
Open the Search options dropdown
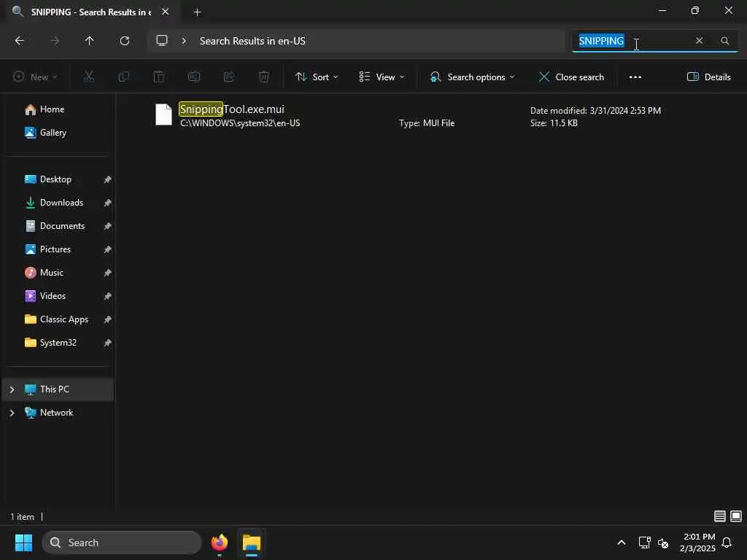[x=472, y=77]
